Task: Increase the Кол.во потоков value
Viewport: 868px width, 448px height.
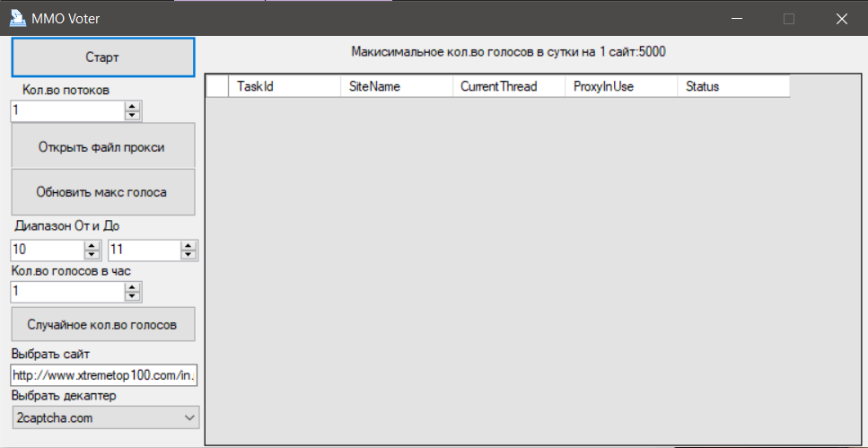Action: click(x=133, y=106)
